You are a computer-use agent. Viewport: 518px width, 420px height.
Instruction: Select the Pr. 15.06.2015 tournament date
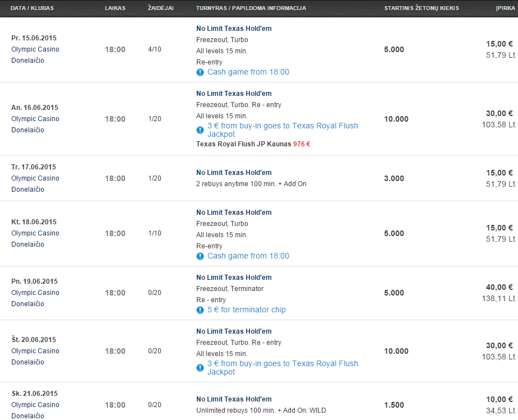[x=34, y=38]
